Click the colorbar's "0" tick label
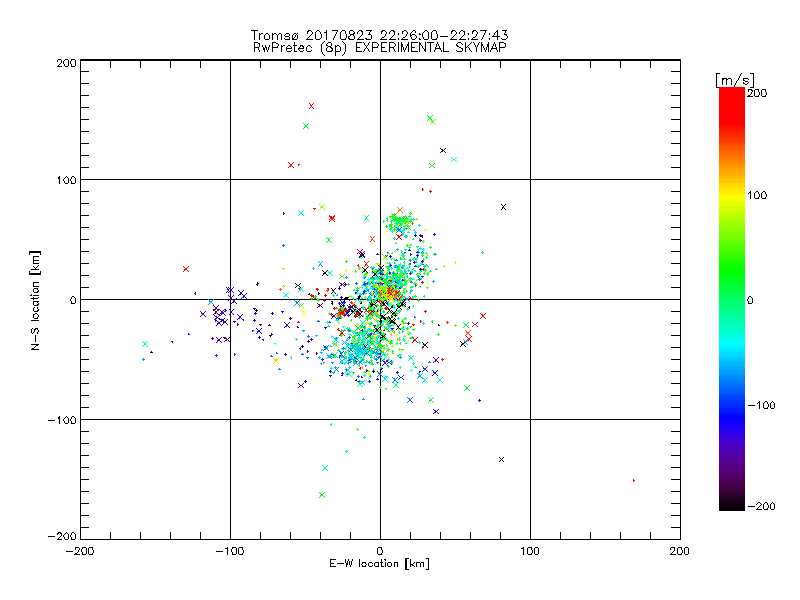This screenshot has height=600, width=800. (750, 300)
